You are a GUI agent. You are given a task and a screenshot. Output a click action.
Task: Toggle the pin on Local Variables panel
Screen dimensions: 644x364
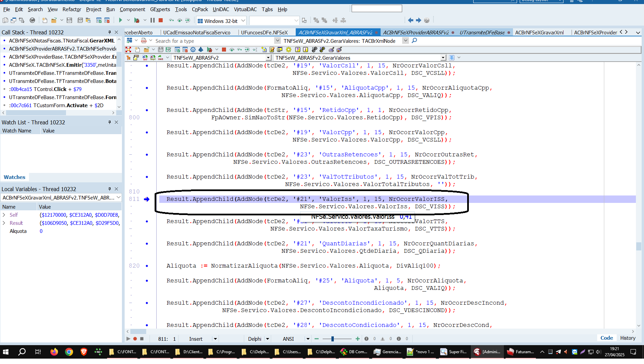pyautogui.click(x=109, y=189)
